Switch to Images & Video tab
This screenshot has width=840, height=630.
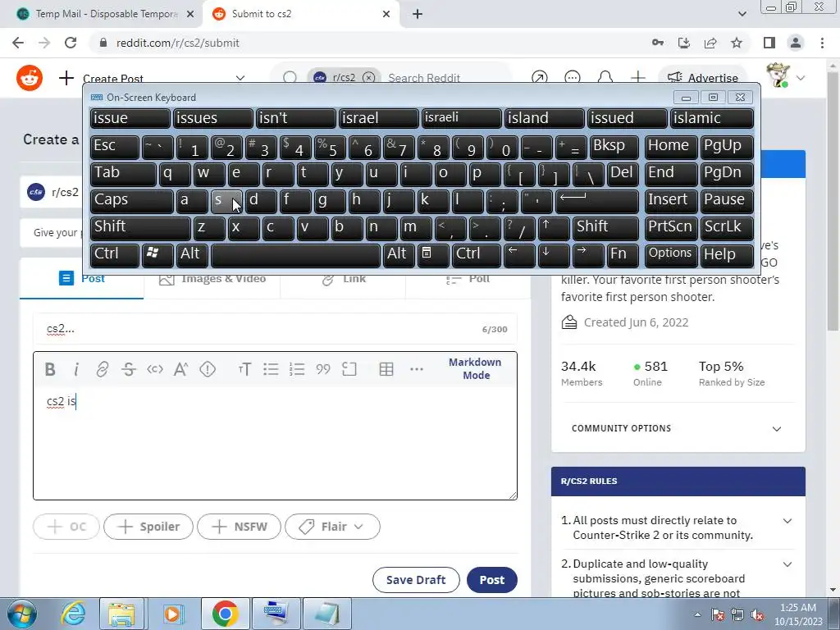pyautogui.click(x=212, y=279)
